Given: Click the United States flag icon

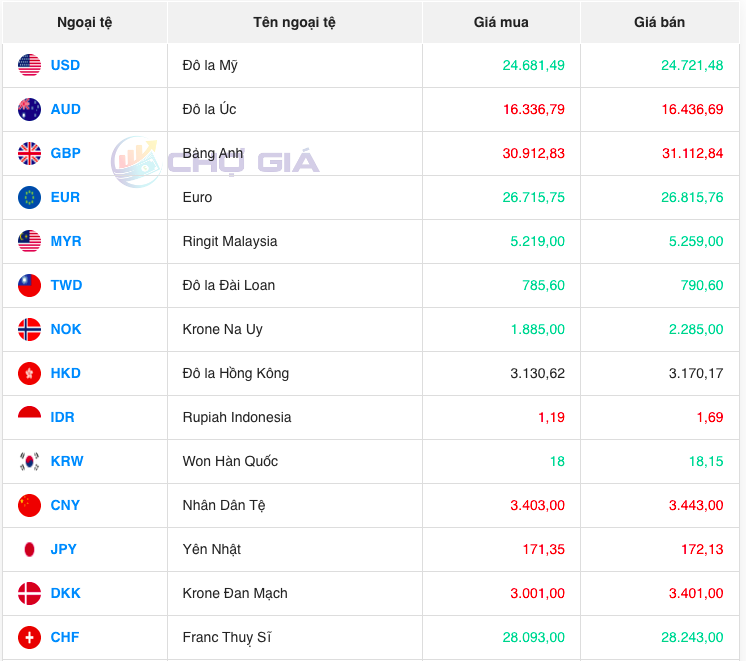Looking at the screenshot, I should coord(29,66).
